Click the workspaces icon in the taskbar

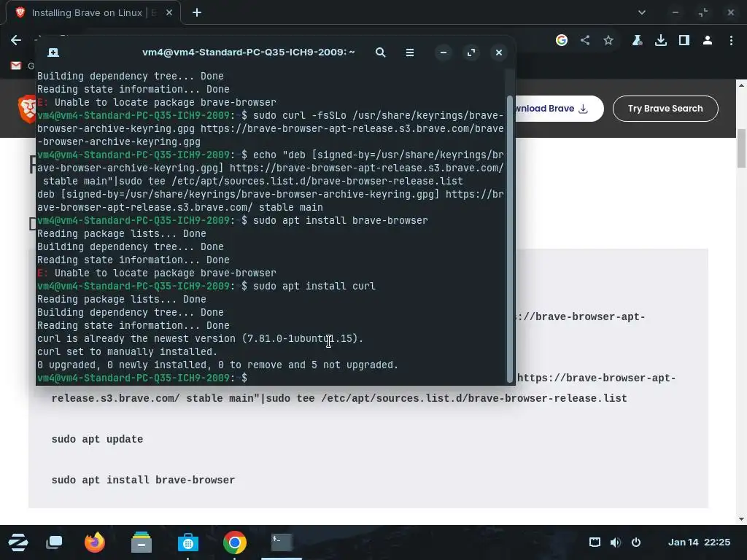[54, 542]
